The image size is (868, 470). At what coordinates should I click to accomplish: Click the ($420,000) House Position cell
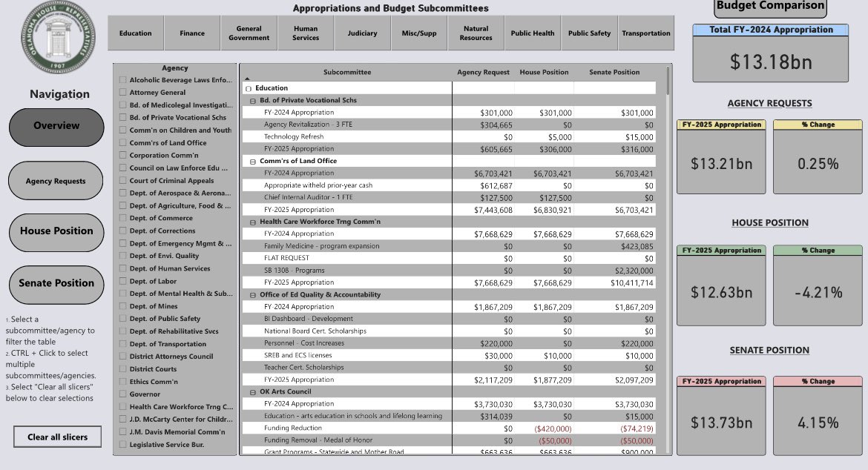click(553, 429)
